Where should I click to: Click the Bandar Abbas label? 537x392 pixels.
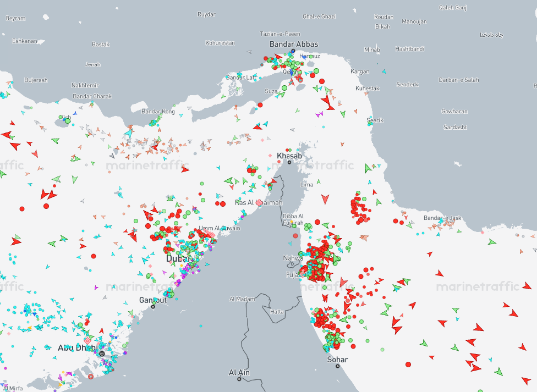pyautogui.click(x=294, y=44)
